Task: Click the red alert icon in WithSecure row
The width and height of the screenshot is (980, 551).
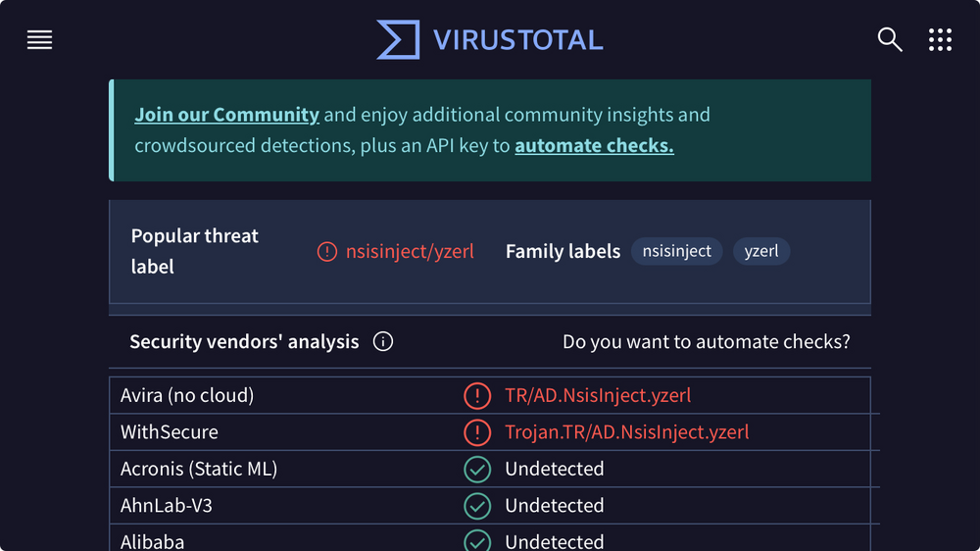Action: [x=477, y=432]
